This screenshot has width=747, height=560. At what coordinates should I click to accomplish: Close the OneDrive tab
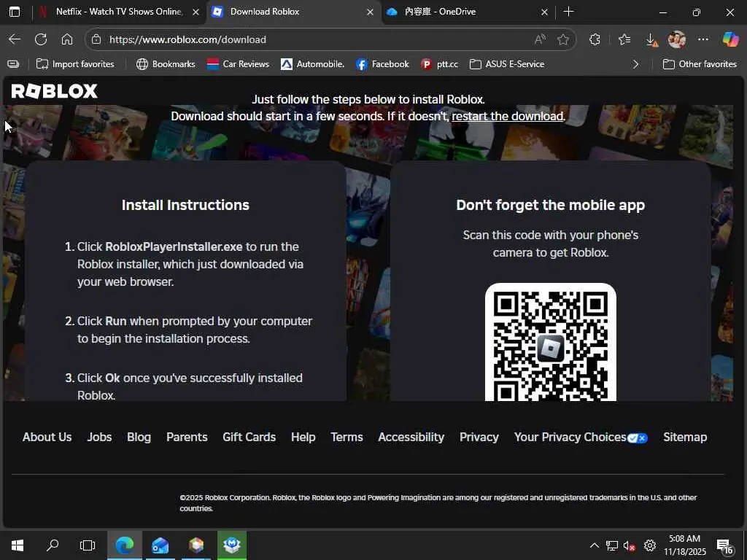coord(544,12)
